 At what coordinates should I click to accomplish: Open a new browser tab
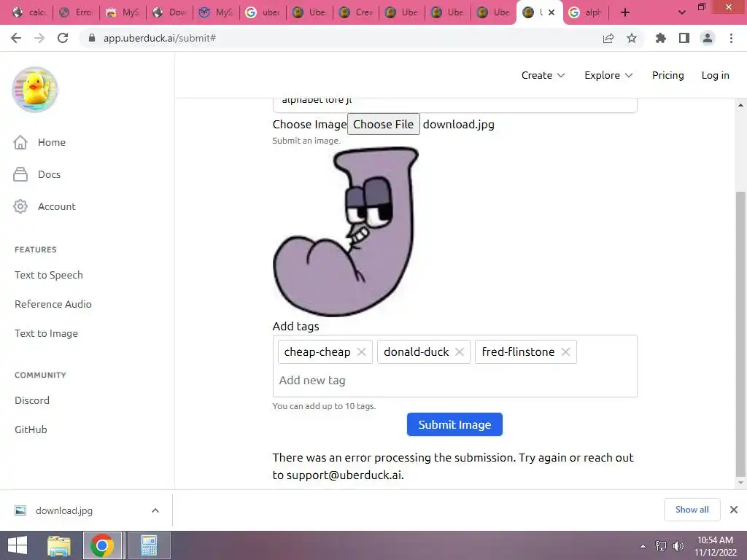(x=625, y=12)
